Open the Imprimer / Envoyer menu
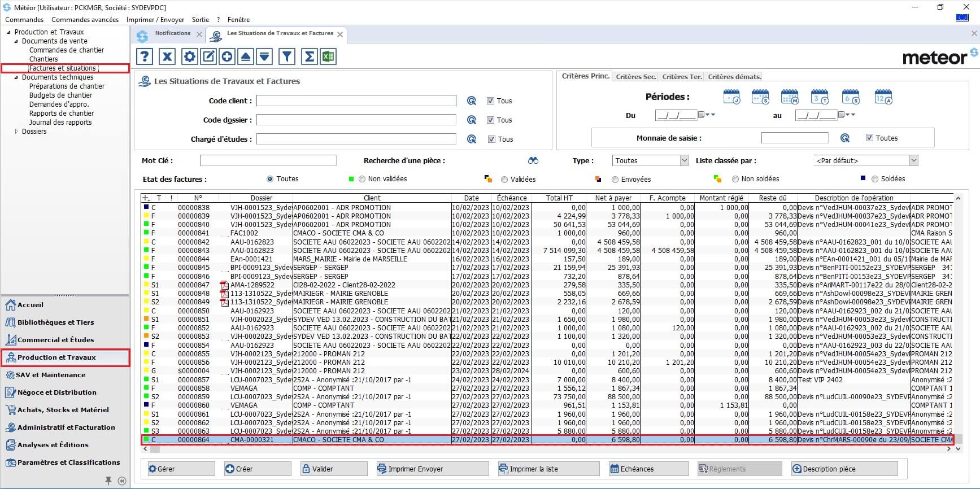980x489 pixels. 155,20
